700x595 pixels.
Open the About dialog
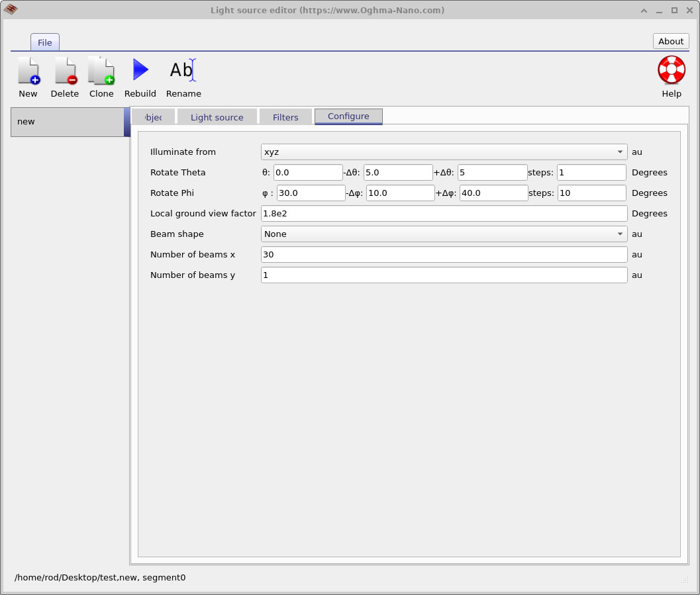[x=670, y=41]
